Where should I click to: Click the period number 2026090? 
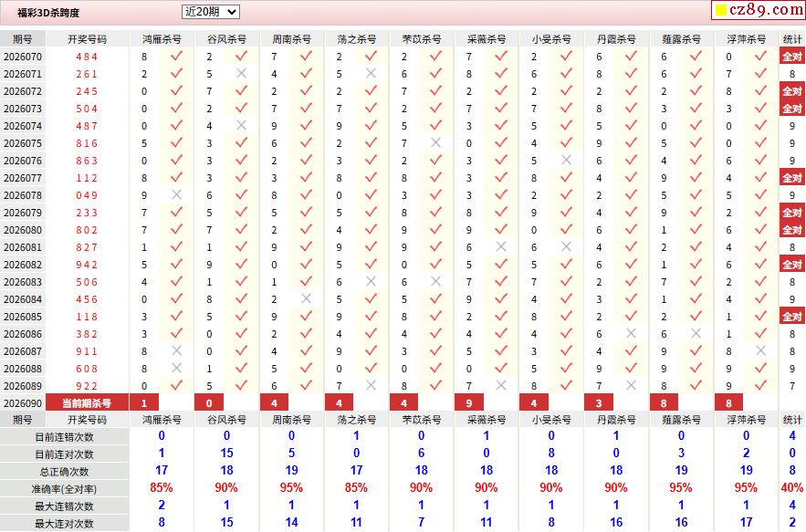tap(23, 403)
